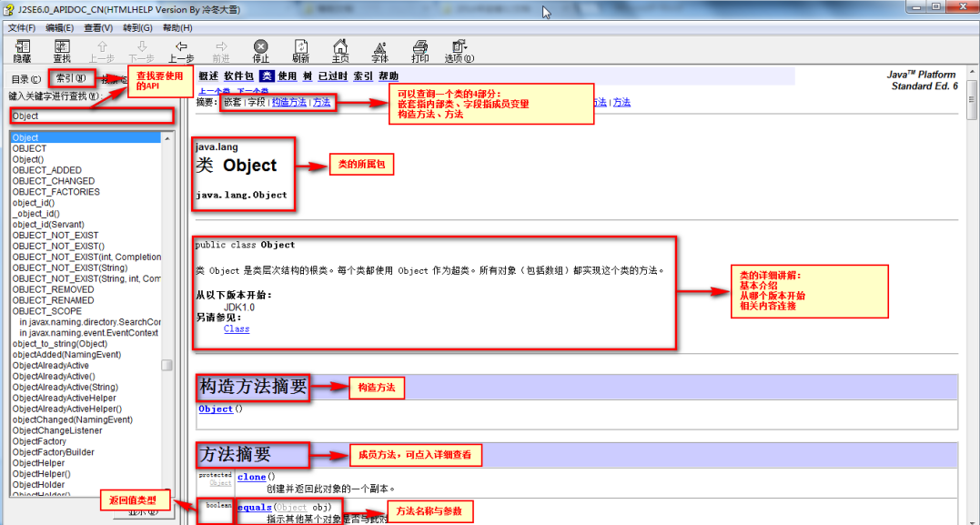Click the 查找 (Find) toolbar icon

click(61, 47)
